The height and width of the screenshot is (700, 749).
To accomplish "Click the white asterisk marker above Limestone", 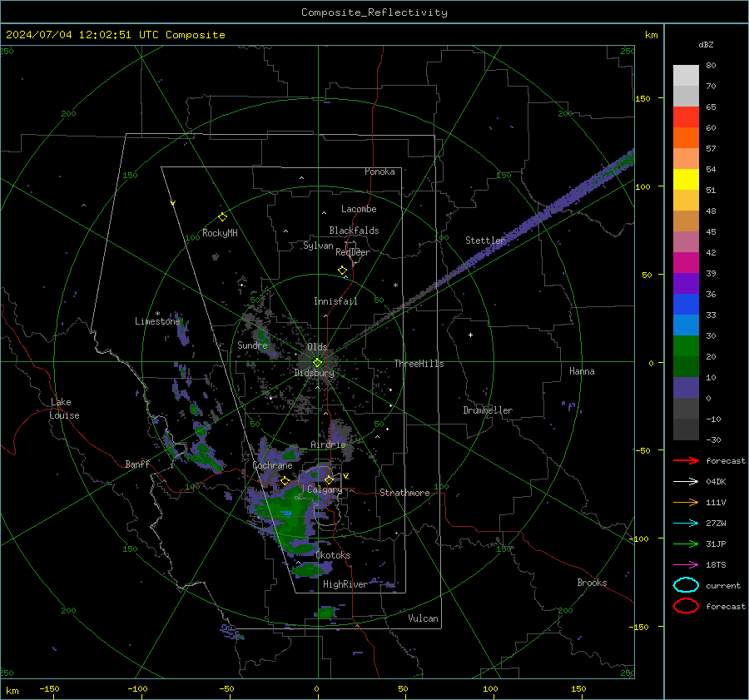I will click(x=157, y=314).
